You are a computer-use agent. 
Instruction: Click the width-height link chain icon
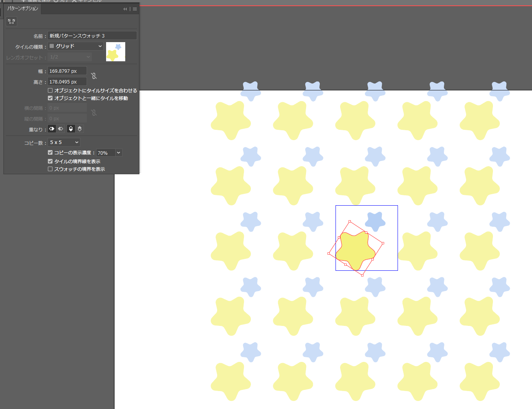click(x=94, y=76)
